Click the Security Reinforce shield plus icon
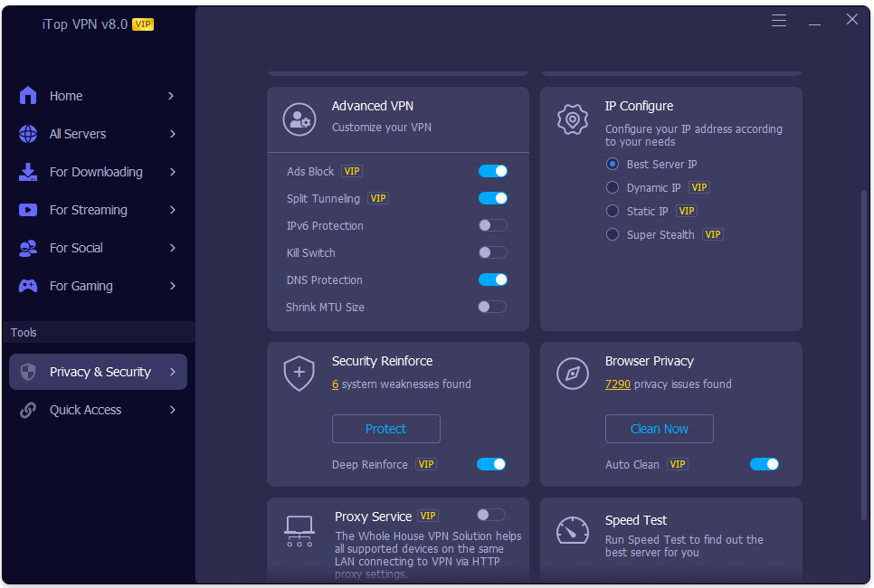 pos(299,373)
